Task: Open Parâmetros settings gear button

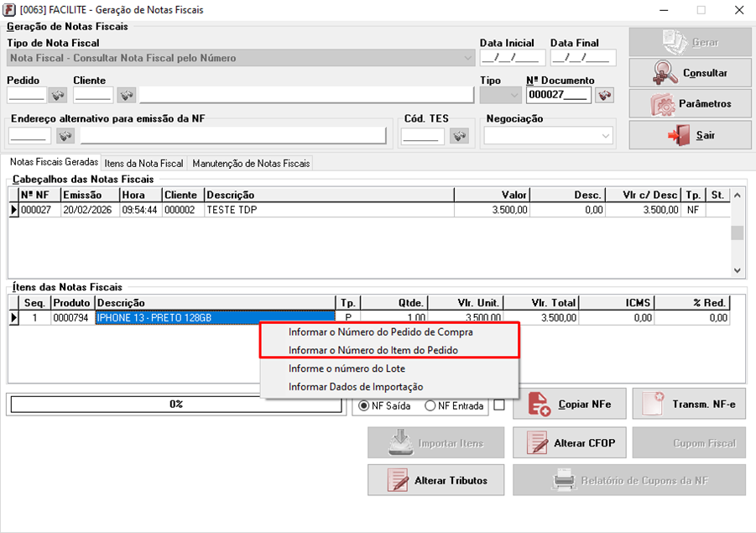Action: pyautogui.click(x=690, y=104)
